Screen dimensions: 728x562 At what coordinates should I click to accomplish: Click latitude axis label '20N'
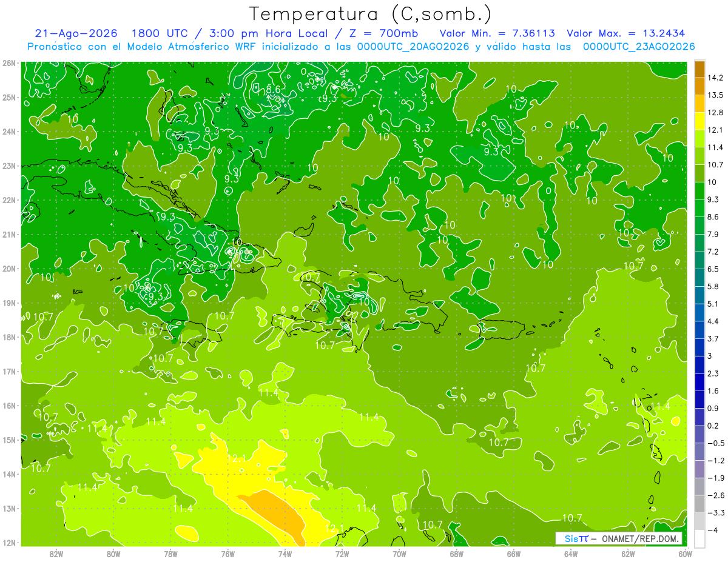point(9,269)
